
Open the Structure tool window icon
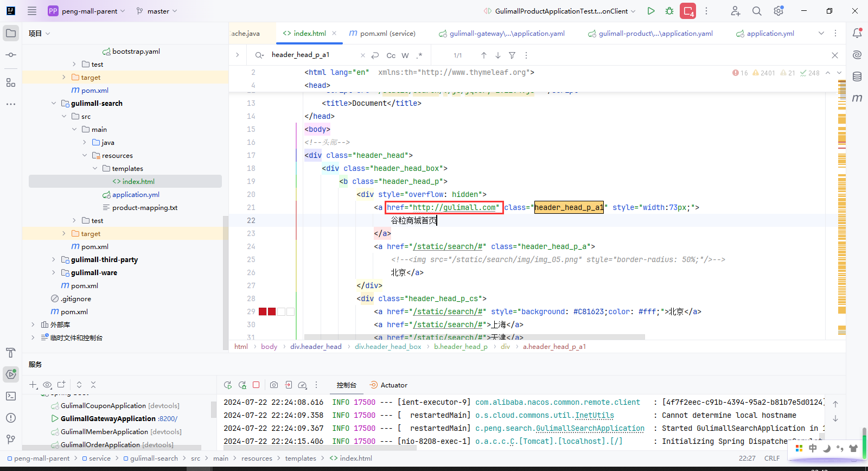click(x=11, y=82)
